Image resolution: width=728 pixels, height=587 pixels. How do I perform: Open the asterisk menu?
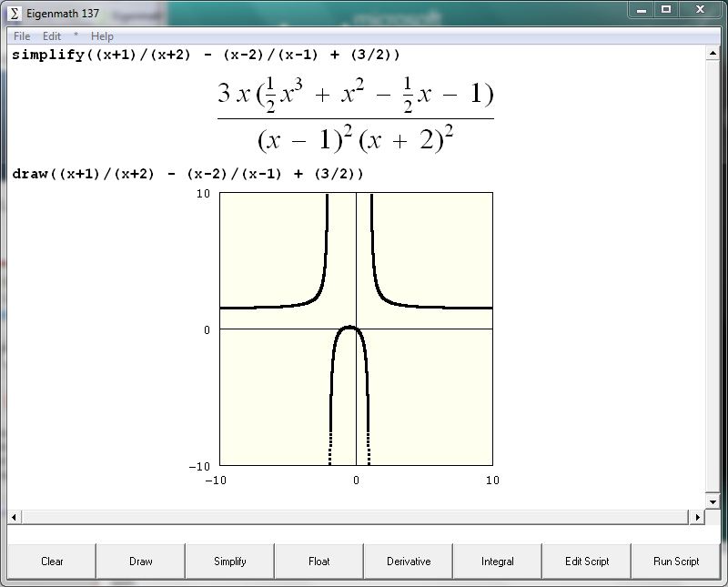point(76,36)
